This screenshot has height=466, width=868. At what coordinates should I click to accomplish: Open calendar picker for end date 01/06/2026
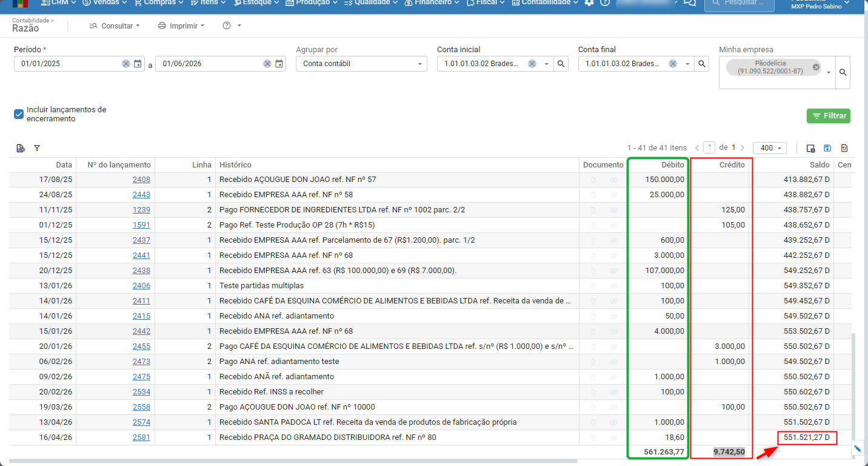[279, 64]
